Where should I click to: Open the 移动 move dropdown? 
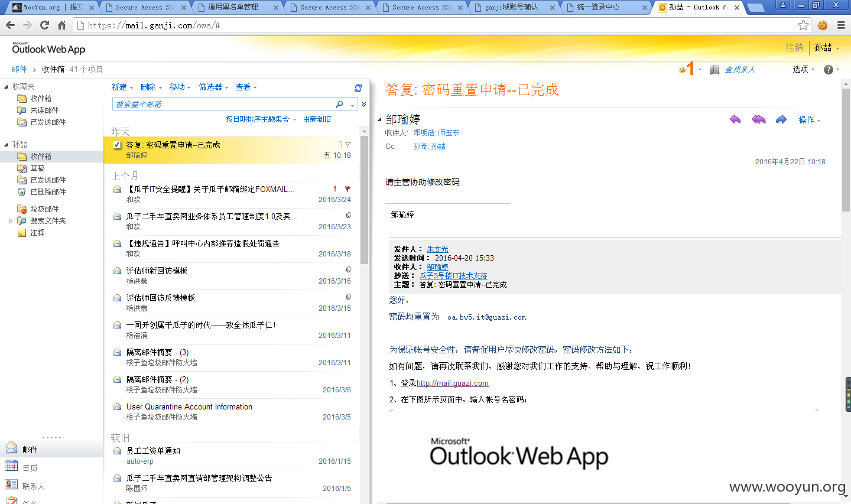tap(180, 87)
